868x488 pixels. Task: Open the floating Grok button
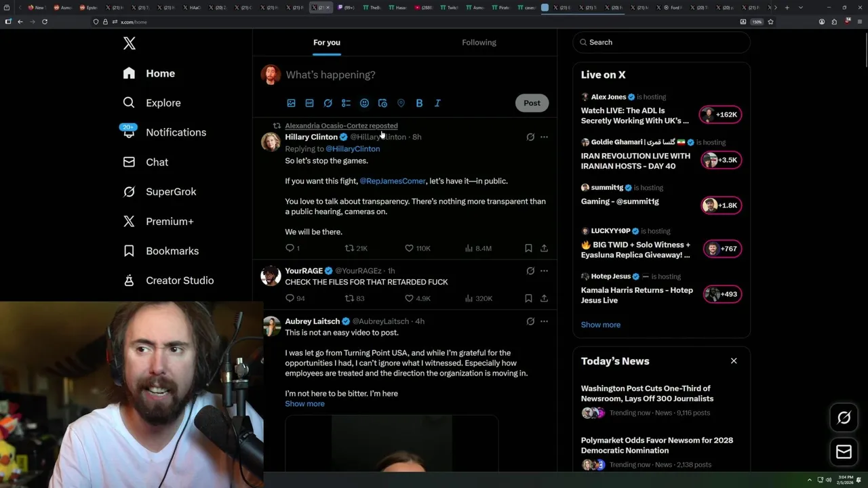844,418
